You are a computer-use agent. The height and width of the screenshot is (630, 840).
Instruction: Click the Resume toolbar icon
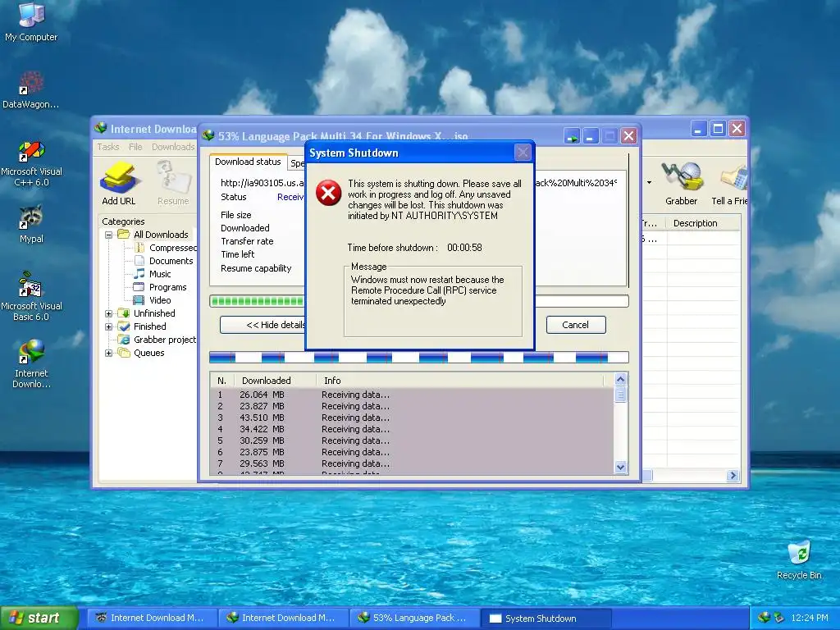(173, 184)
